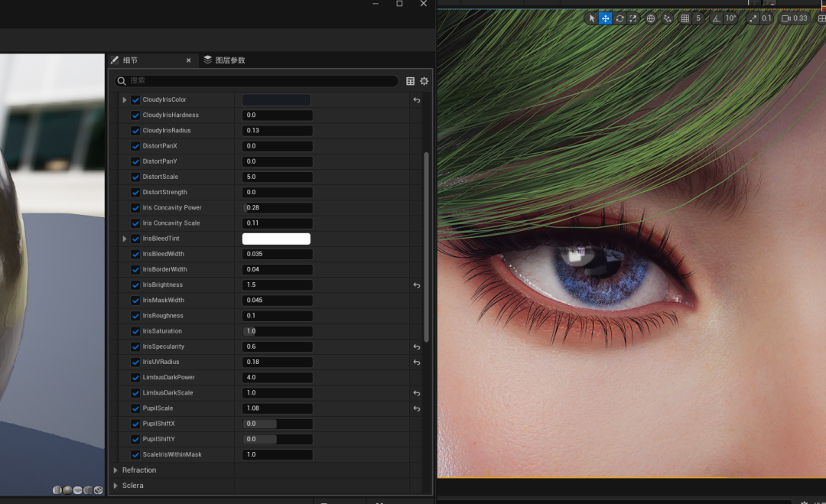Switch to the rotate gizmo tool
The width and height of the screenshot is (826, 504).
[619, 18]
